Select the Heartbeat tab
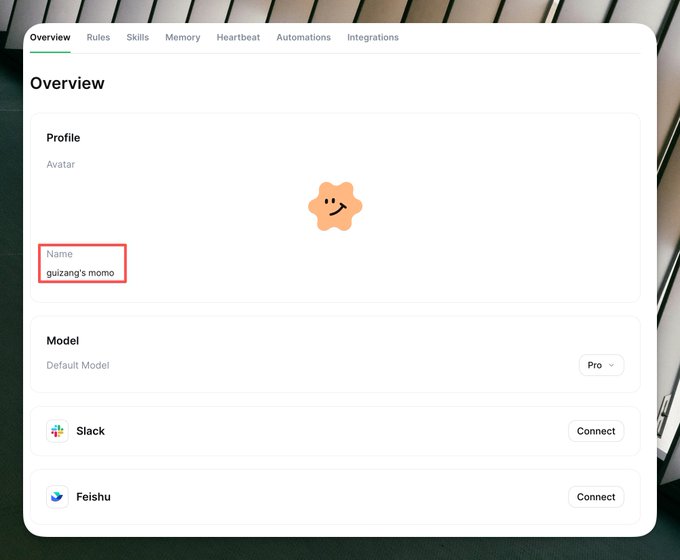 [x=238, y=37]
